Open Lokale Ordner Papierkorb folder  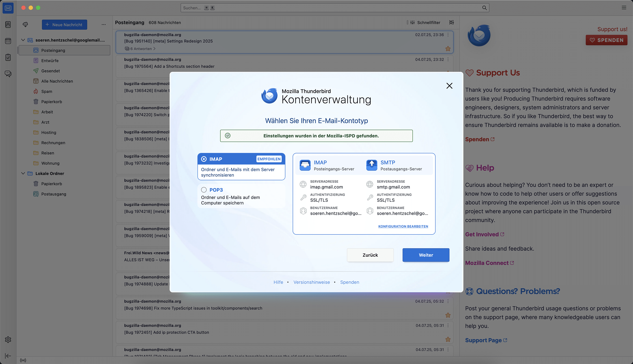(x=65, y=183)
